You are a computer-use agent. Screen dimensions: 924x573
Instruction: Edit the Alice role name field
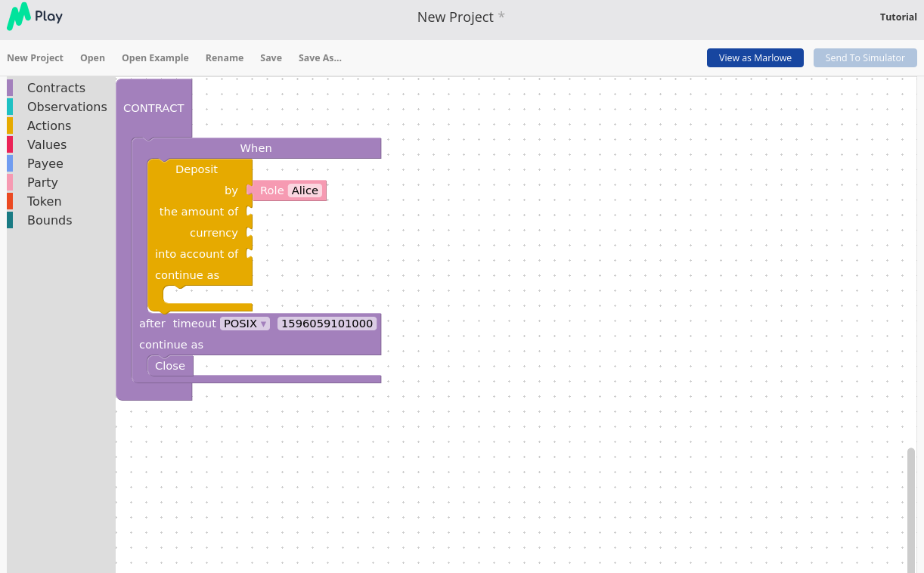point(305,190)
